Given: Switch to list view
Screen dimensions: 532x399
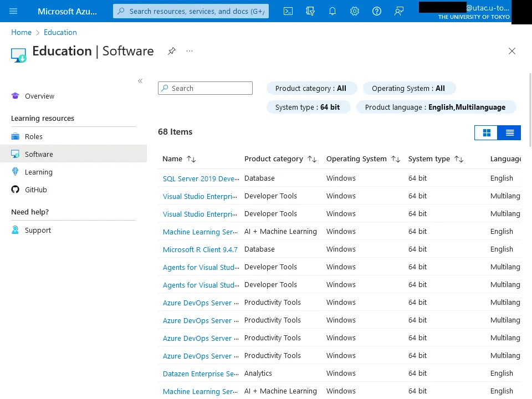Looking at the screenshot, I should pos(510,132).
